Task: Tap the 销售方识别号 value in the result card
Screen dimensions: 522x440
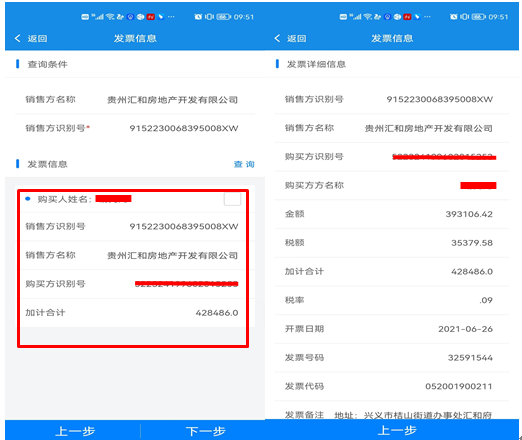Action: (x=184, y=226)
